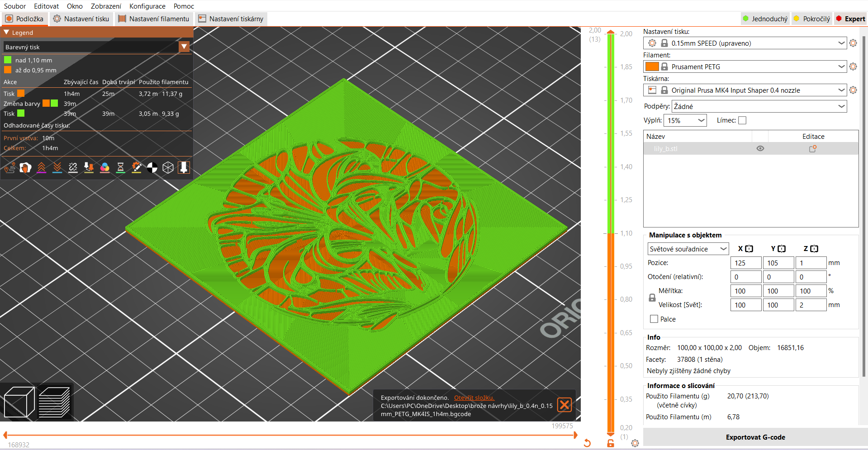Open the Konfigurace menu

coord(147,6)
